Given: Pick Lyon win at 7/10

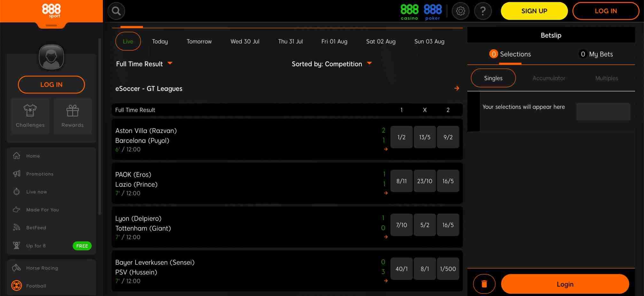Looking at the screenshot, I should pyautogui.click(x=401, y=225).
